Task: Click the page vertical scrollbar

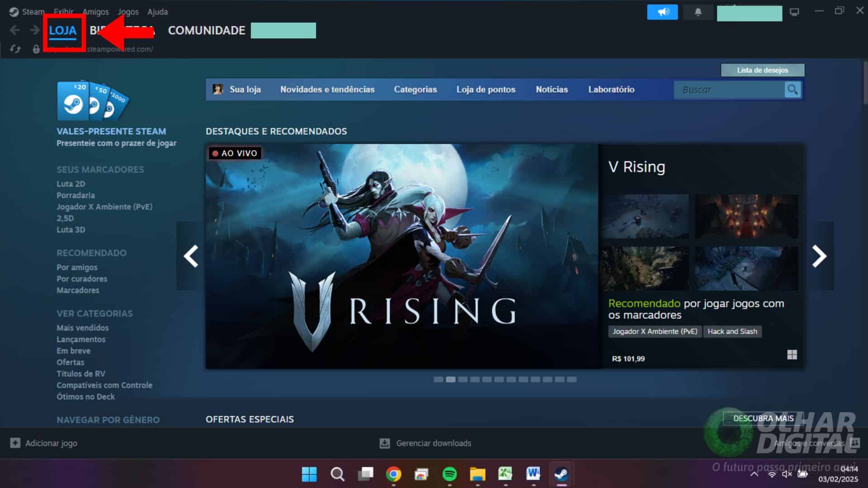Action: 865,84
